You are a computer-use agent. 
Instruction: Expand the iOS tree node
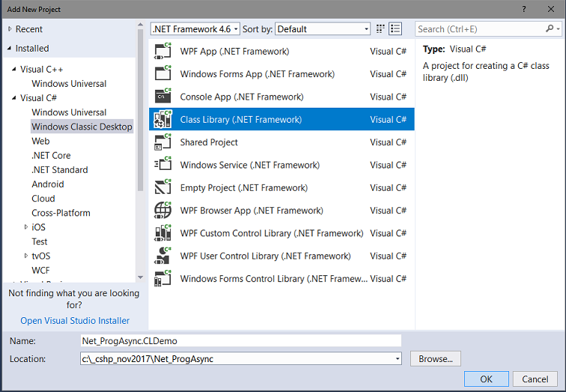(25, 227)
